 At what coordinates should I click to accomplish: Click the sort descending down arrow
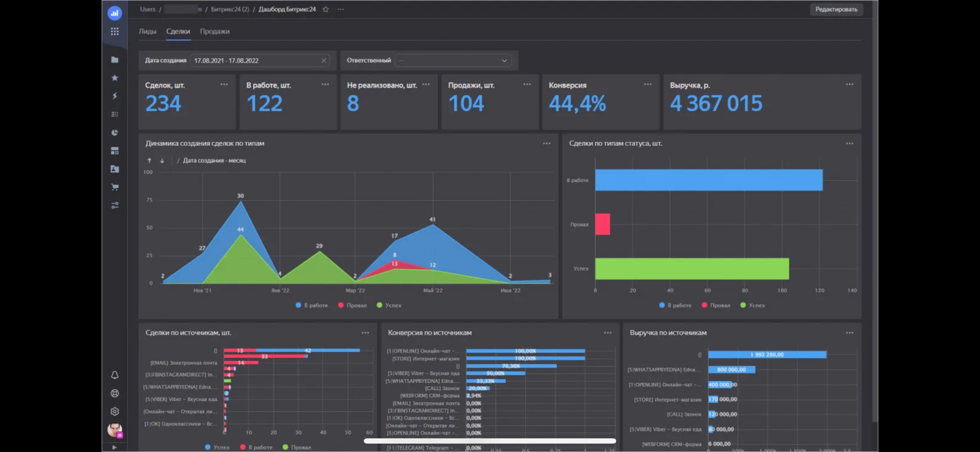[x=162, y=160]
